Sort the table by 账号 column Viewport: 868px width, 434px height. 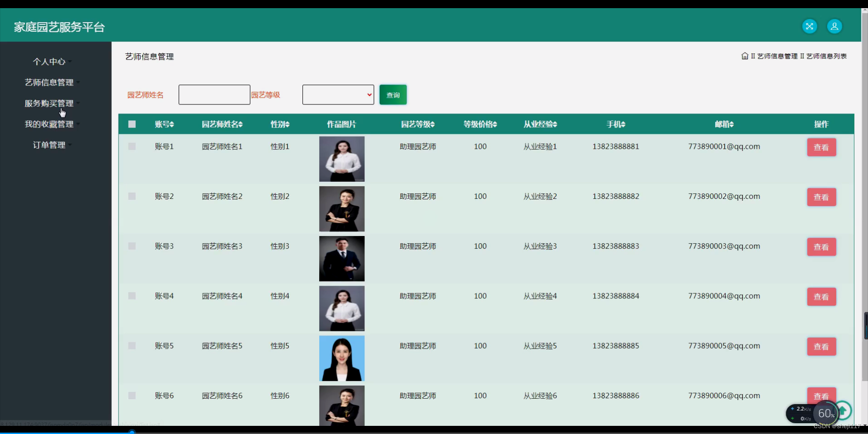point(164,124)
